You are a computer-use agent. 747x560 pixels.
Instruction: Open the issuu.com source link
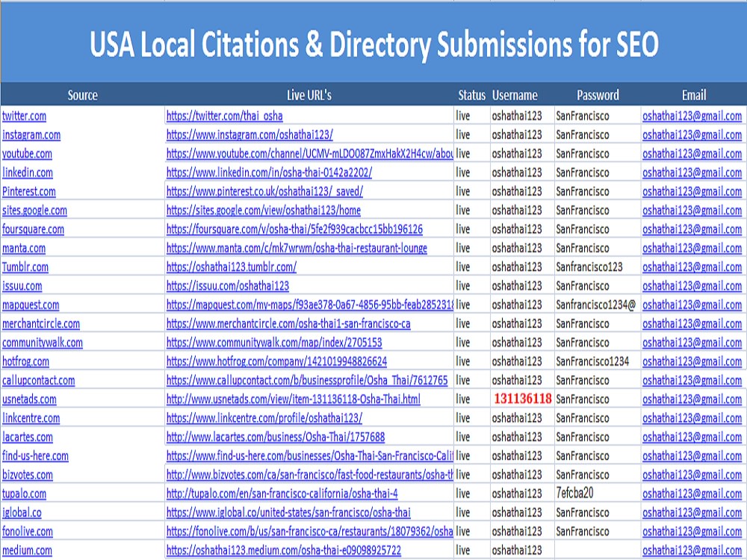(22, 286)
